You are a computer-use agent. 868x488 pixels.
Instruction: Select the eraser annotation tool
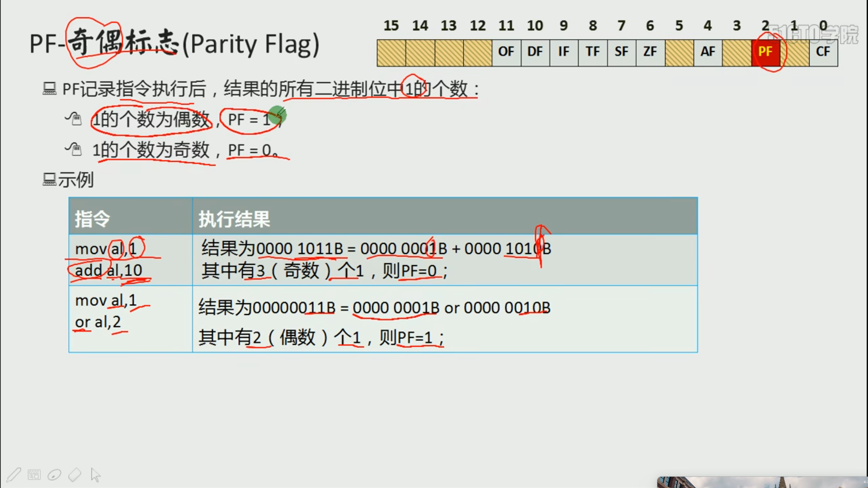tap(75, 474)
